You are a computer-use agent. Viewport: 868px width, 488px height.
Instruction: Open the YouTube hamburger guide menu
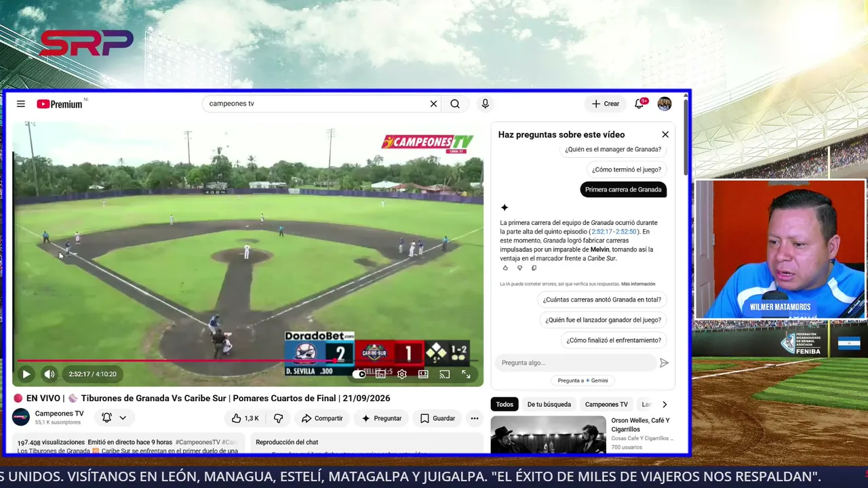(x=21, y=104)
